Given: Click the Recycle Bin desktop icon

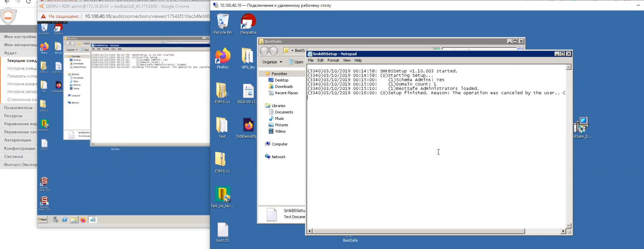Looking at the screenshot, I should click(x=222, y=22).
